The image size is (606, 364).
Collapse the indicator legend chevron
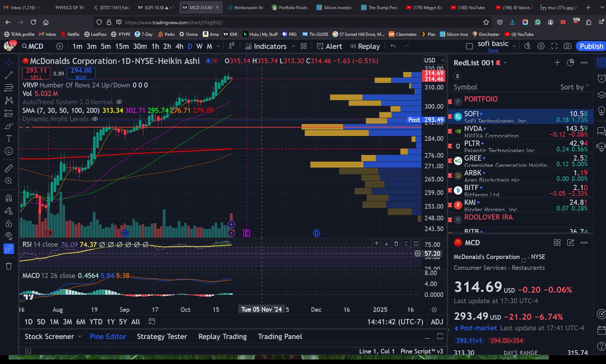point(27,128)
